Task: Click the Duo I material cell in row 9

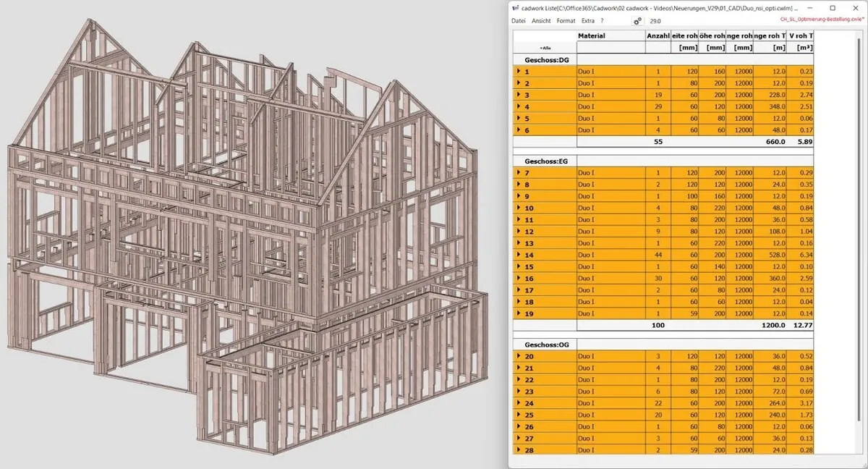Action: (x=611, y=196)
